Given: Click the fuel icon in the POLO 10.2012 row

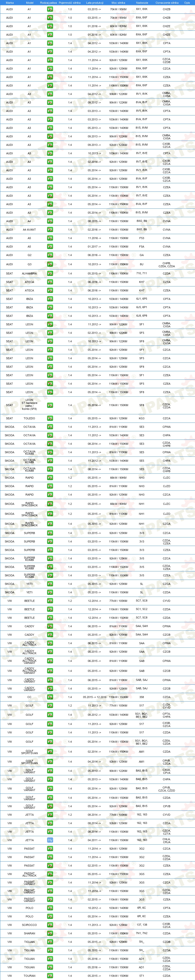Looking at the screenshot, I should (x=50, y=908).
